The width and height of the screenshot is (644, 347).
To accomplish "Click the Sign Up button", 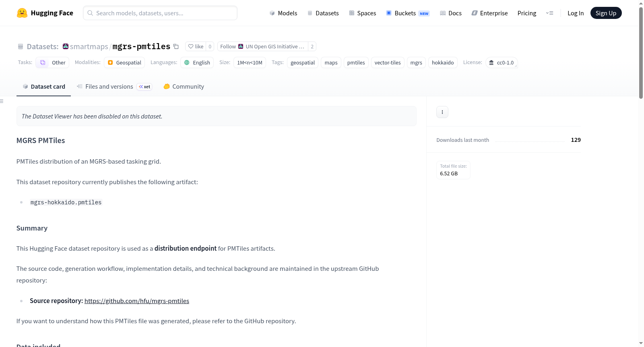I will (606, 13).
